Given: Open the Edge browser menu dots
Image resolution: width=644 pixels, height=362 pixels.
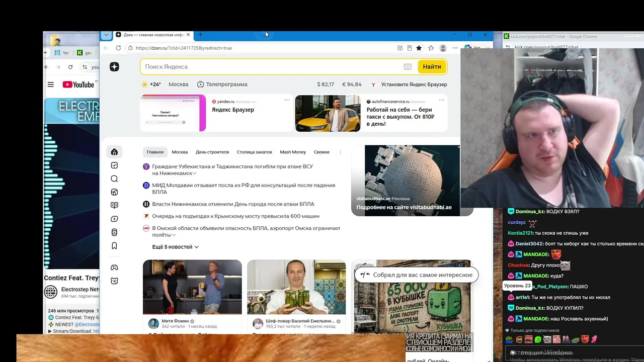Looking at the screenshot, I should [455, 48].
